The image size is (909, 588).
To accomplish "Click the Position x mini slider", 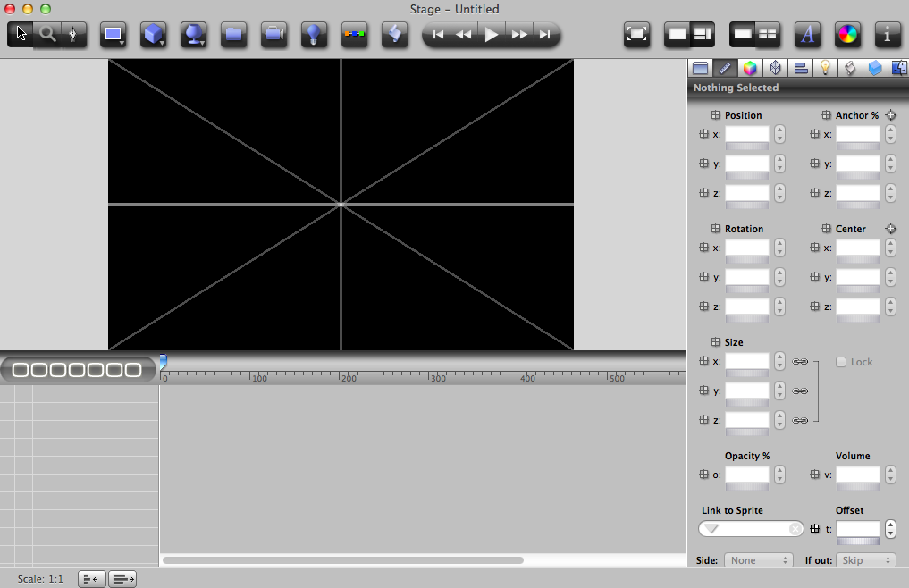I will [x=747, y=147].
